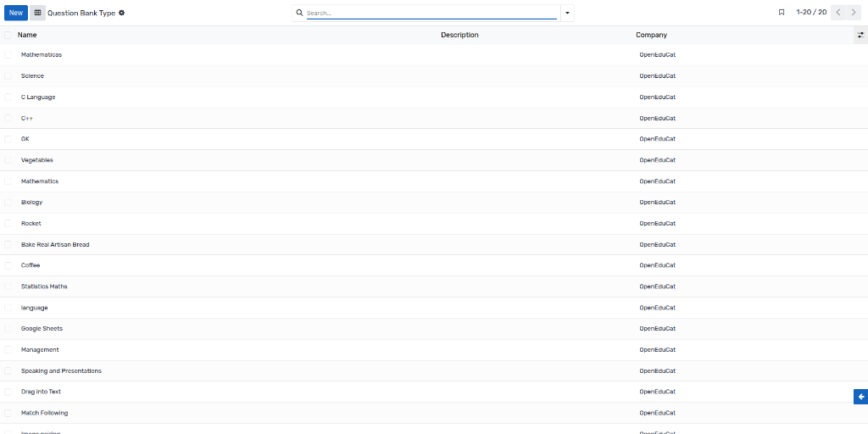Screen dimensions: 868x434
Task: Click OpenEduCat company in Rocket row
Action: [658, 223]
